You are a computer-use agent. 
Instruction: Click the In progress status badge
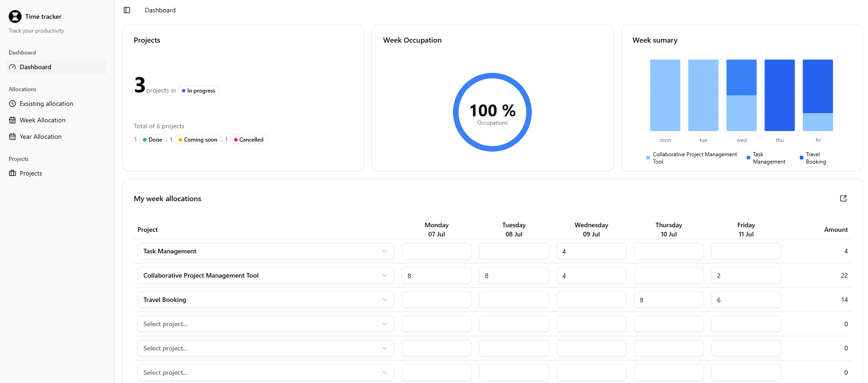pyautogui.click(x=198, y=91)
